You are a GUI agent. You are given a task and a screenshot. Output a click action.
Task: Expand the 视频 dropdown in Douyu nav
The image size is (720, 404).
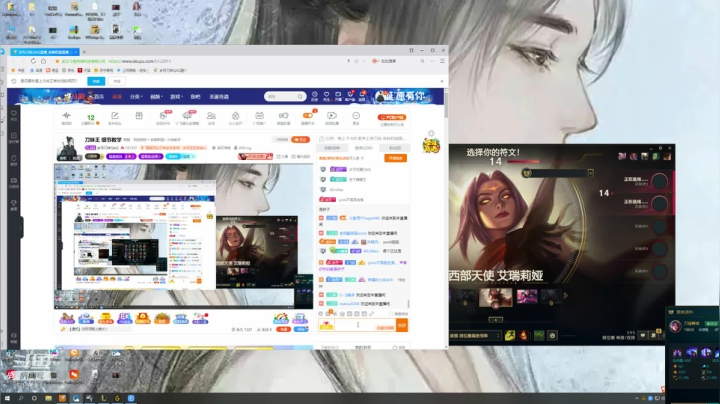156,97
